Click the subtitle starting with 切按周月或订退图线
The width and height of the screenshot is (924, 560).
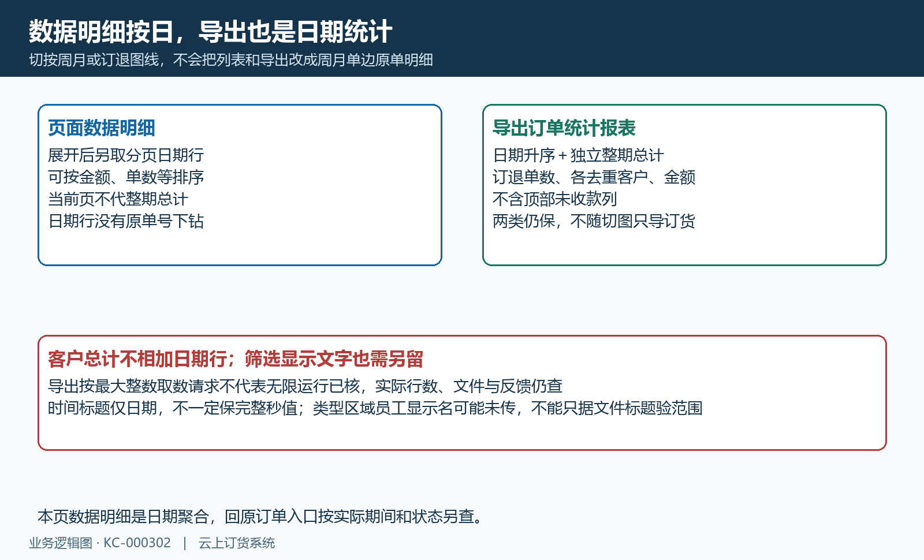coord(231,60)
